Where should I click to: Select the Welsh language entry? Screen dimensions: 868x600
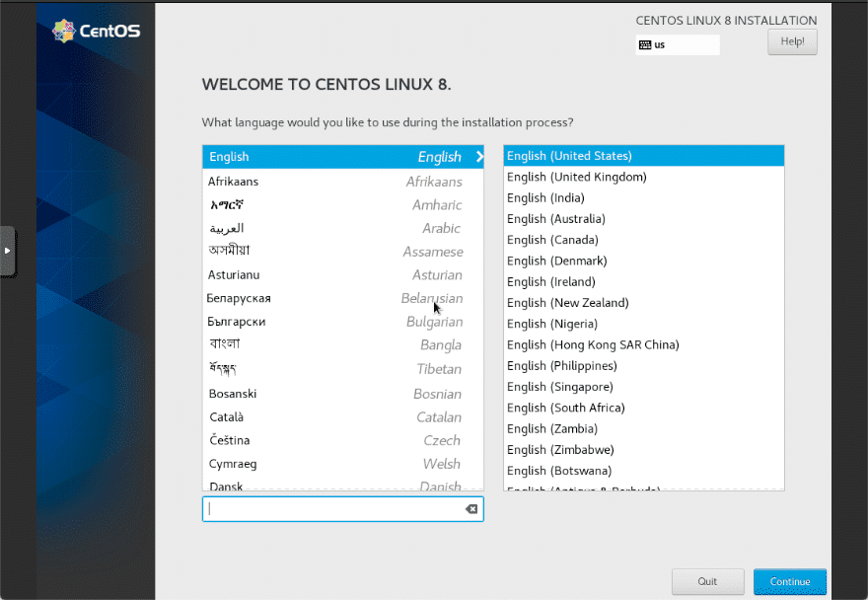(342, 464)
